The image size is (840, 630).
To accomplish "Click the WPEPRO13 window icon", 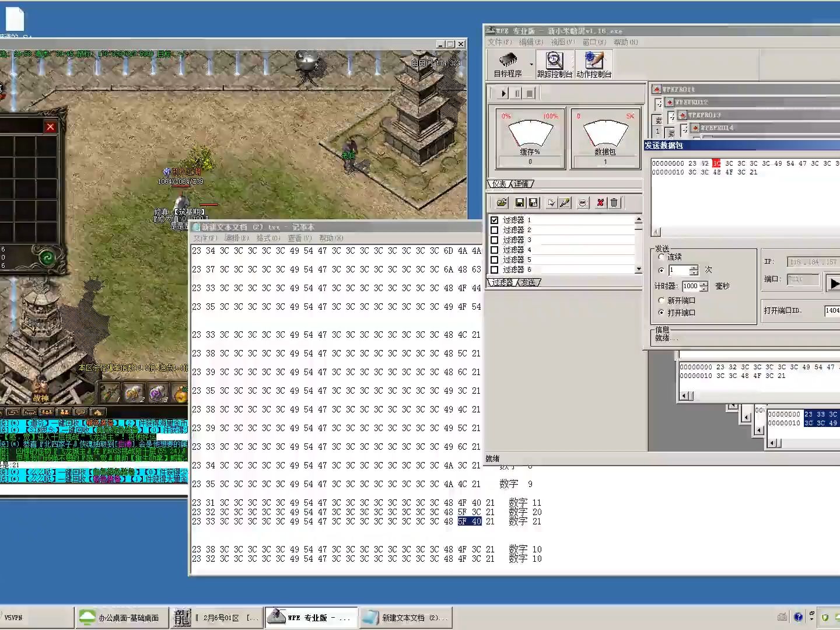I will coord(682,115).
